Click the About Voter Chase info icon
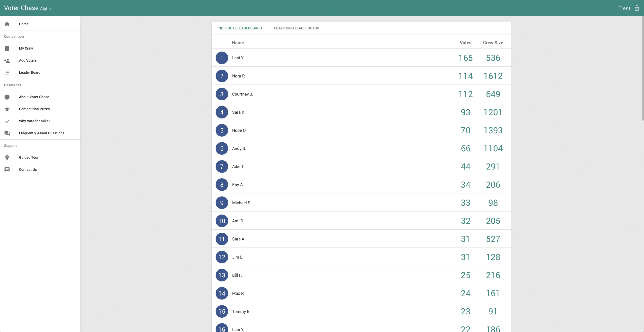The image size is (644, 332). click(7, 97)
